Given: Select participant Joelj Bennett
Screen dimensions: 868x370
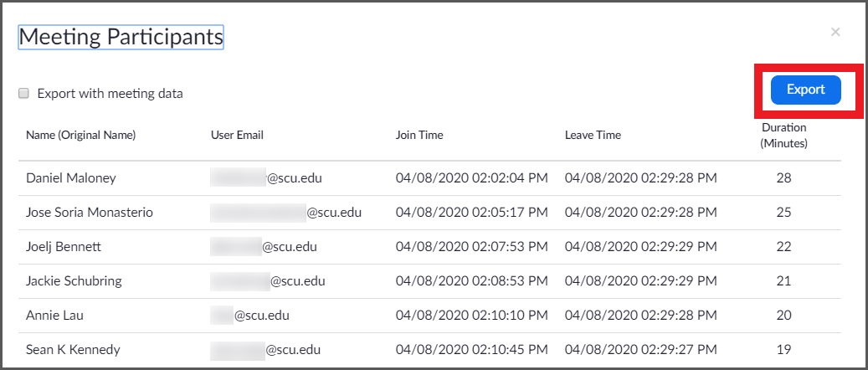Looking at the screenshot, I should click(64, 247).
